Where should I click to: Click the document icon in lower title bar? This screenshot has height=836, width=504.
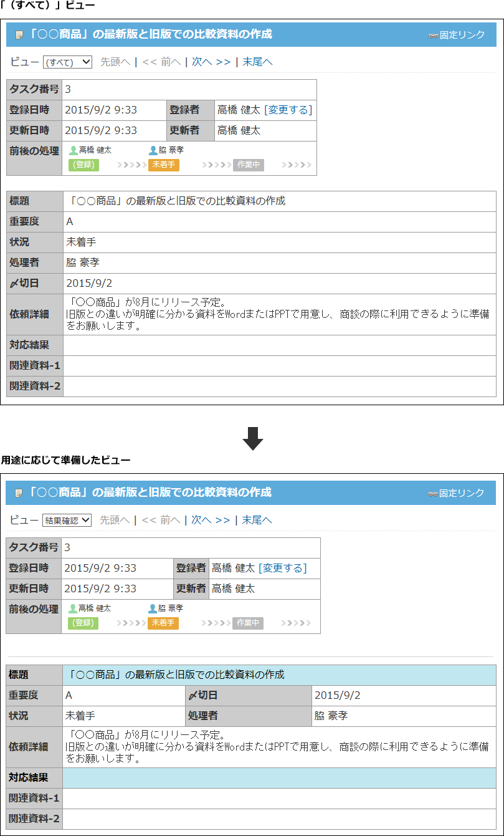pos(19,493)
